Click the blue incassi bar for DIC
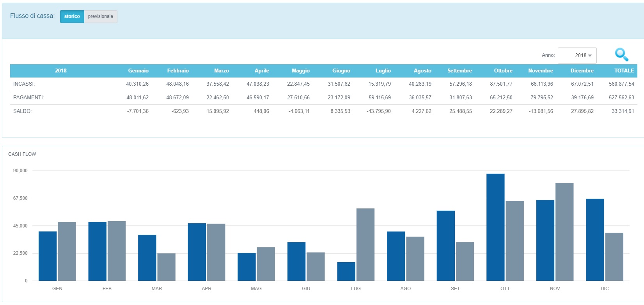Screen dimensions: 644x305 tap(595, 240)
